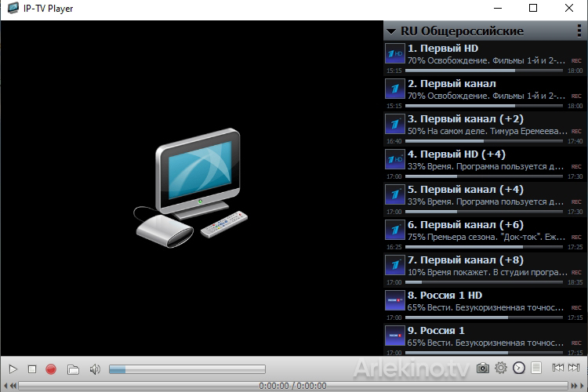Select channel 7. Первый канал (+8)
Image resolution: width=588 pixels, height=392 pixels.
(x=485, y=270)
